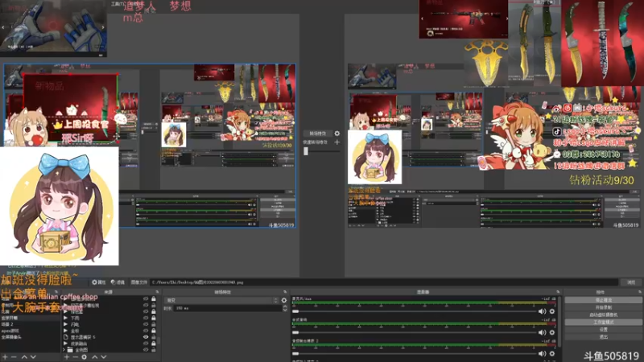The height and width of the screenshot is (362, 644).
Task: Click the 停止推流 stop streaming button
Action: (x=603, y=300)
